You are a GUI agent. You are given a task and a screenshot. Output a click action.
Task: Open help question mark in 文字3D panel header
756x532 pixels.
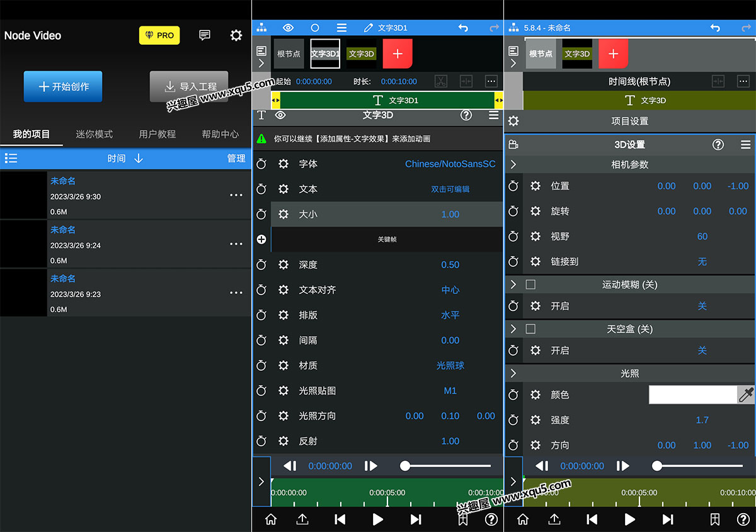click(466, 115)
